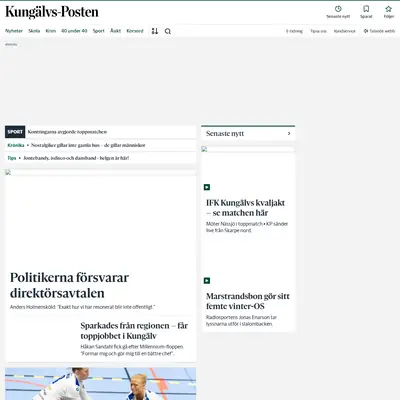Click teaser 'Håkan Sandahl fick gå'
This screenshot has height=400, width=400.
132,350
